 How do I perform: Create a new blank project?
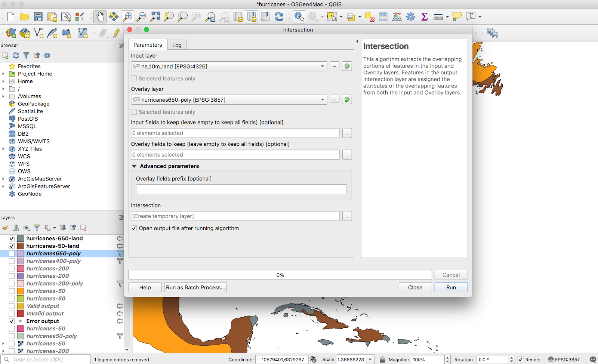click(x=11, y=17)
